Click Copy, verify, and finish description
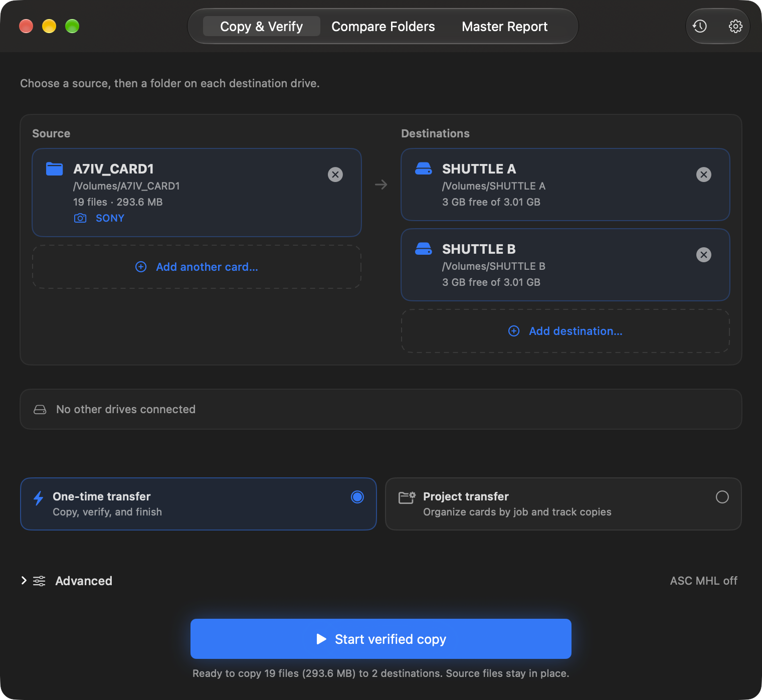Viewport: 762px width, 700px height. [107, 512]
